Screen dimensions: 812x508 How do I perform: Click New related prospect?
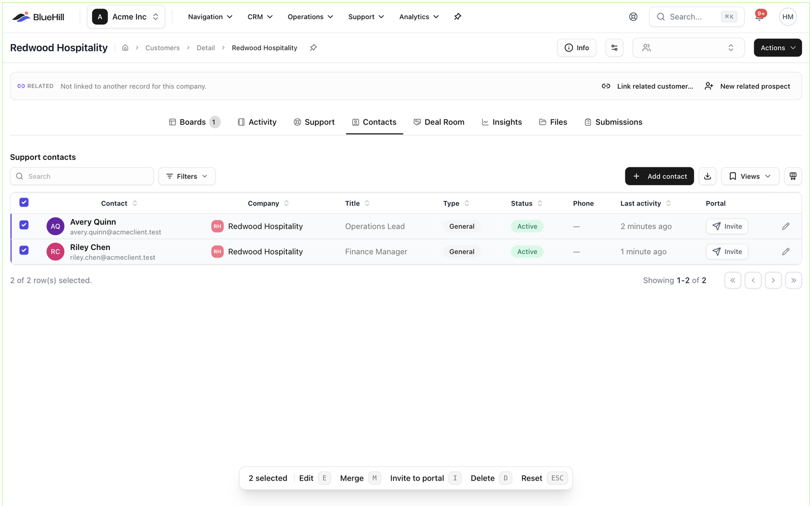coord(748,86)
